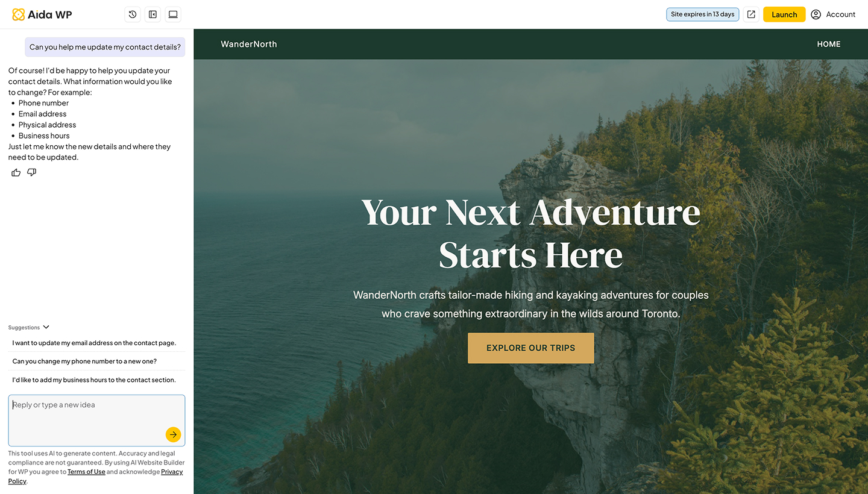868x494 pixels.
Task: Focus the reply or new idea text box
Action: (x=96, y=421)
